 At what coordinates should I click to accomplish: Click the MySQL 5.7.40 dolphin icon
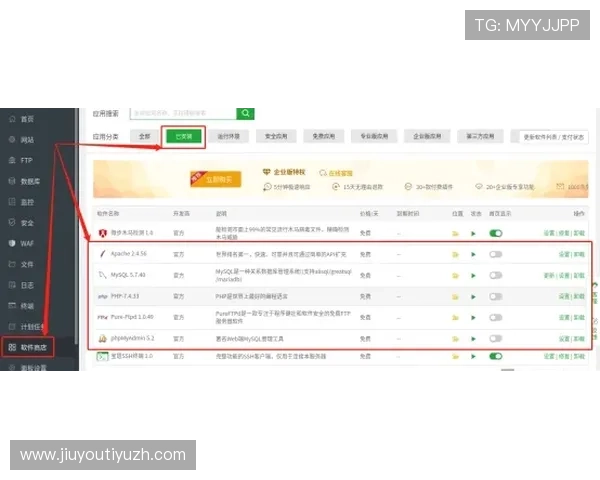pos(102,275)
